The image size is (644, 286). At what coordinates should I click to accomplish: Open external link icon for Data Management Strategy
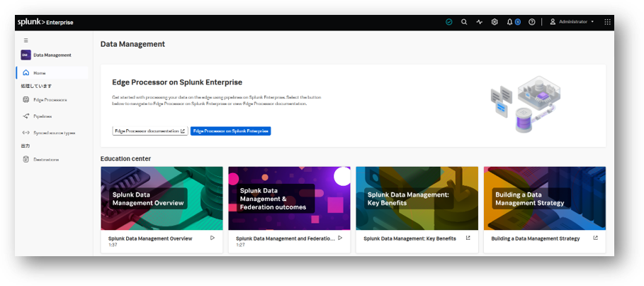click(596, 238)
